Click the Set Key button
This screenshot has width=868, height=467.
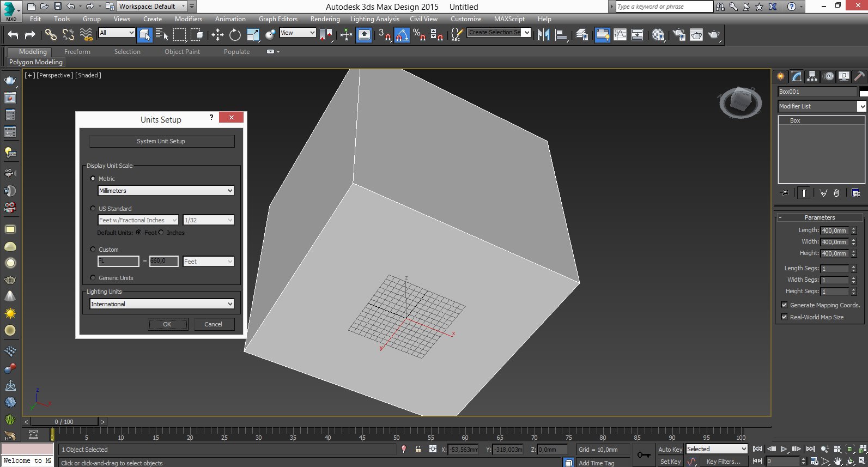(670, 462)
